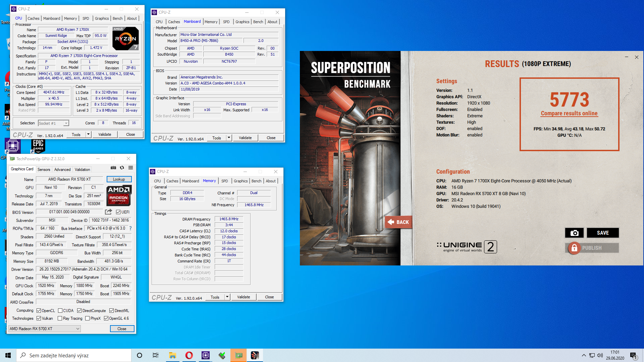Viewport: 644px width, 362px height.
Task: Open Graphics tab in CPU-Z Memory window
Action: click(x=241, y=181)
